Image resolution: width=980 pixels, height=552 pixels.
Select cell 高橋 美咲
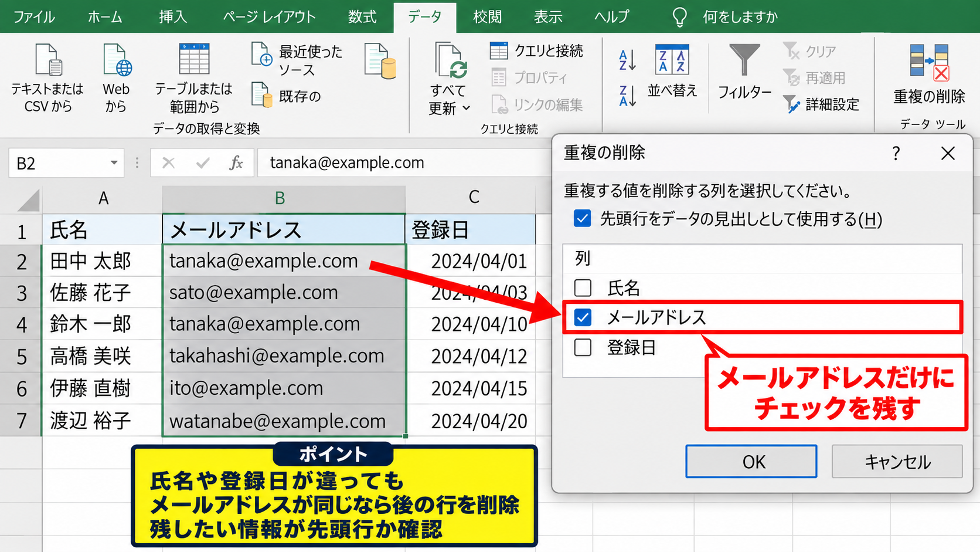[102, 355]
